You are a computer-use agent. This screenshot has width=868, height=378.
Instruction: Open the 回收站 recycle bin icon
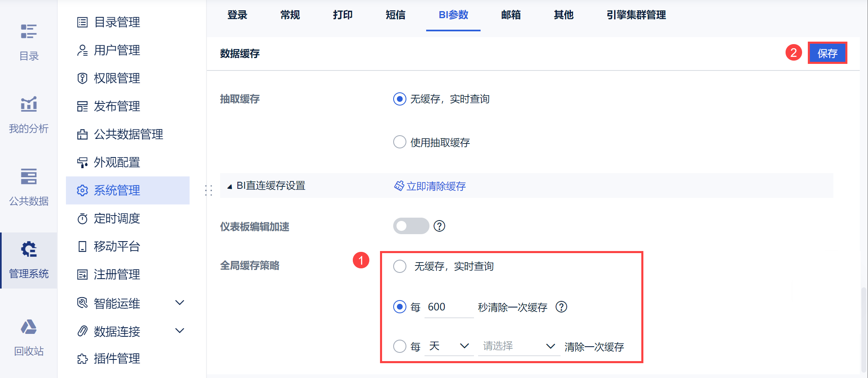[x=28, y=327]
